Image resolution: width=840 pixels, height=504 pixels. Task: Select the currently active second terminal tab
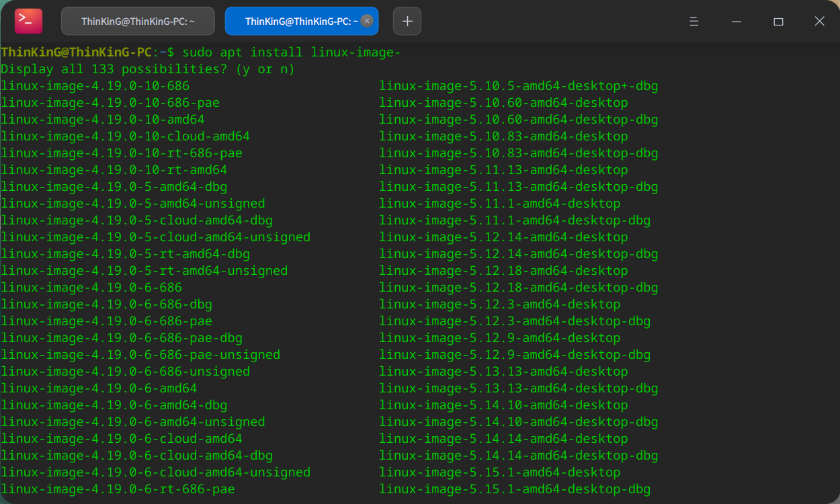[296, 21]
